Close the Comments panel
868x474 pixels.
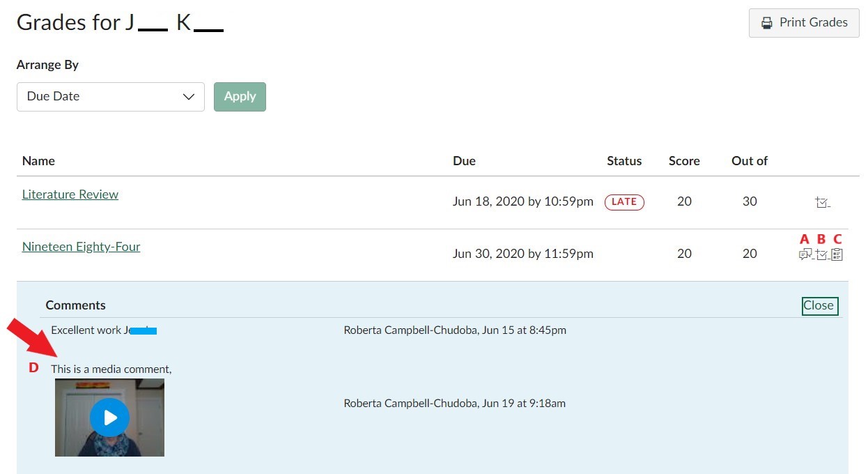click(819, 305)
